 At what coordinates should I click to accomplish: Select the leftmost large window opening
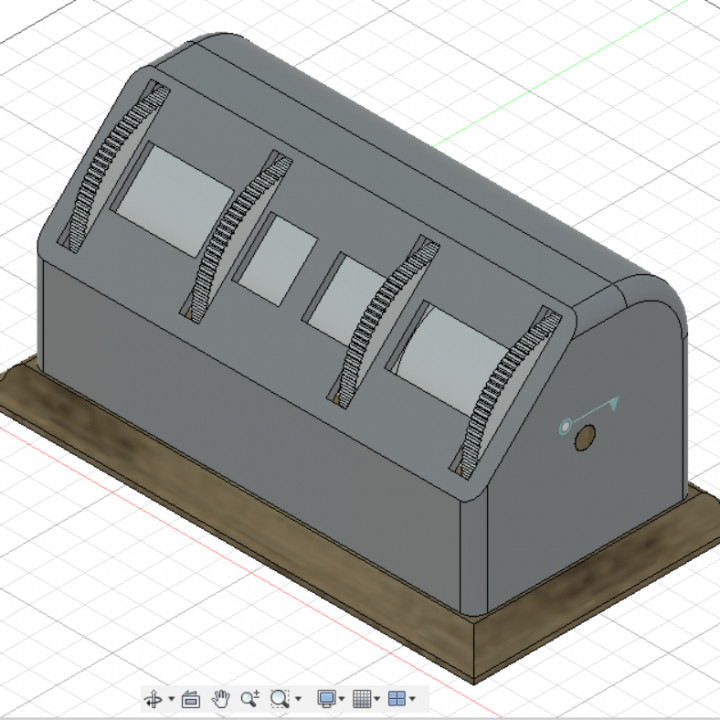pos(174,196)
